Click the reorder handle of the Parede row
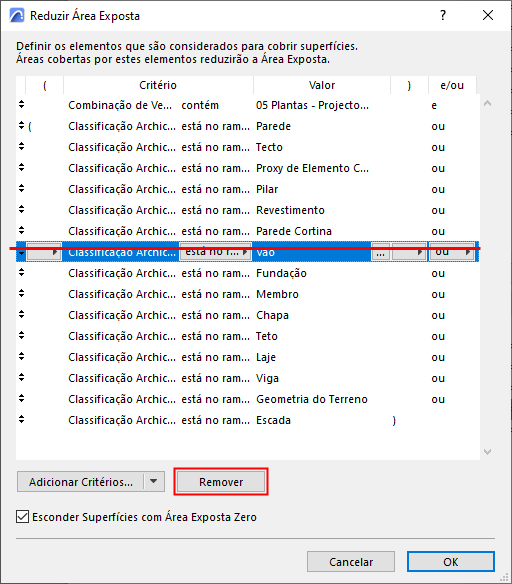The width and height of the screenshot is (512, 584). click(x=21, y=126)
